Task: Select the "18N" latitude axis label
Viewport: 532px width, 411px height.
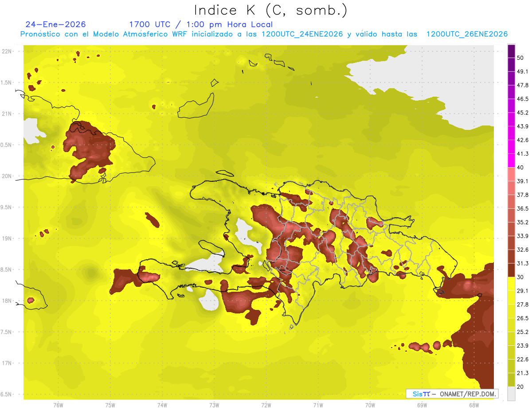Action: (7, 301)
